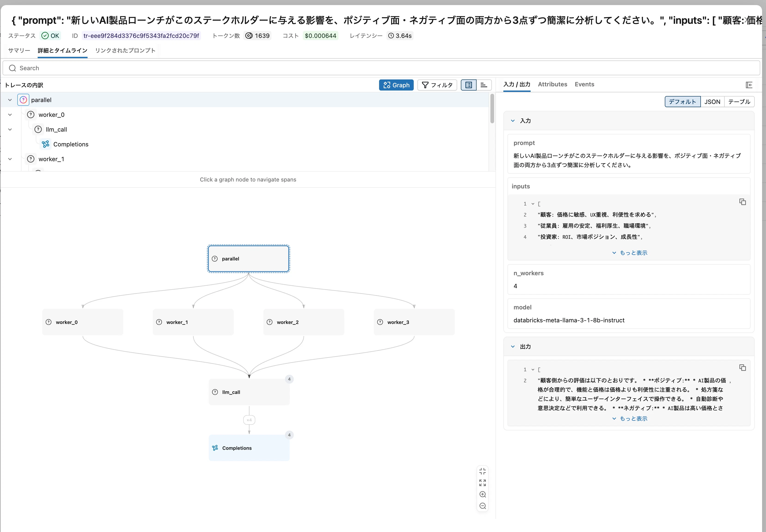This screenshot has width=766, height=532.
Task: Click the model value databricks-meta-llama-3-1-8b-instruct
Action: click(x=569, y=320)
